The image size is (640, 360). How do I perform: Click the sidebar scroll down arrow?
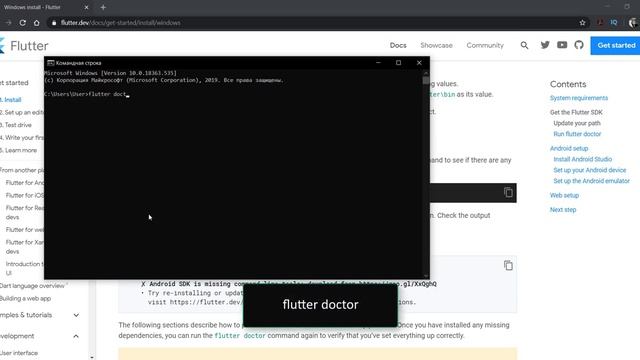click(92, 358)
